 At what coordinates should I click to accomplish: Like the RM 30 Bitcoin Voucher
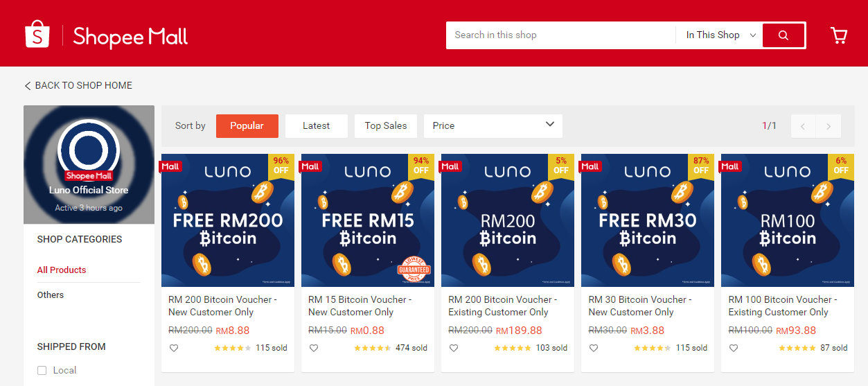(x=594, y=348)
